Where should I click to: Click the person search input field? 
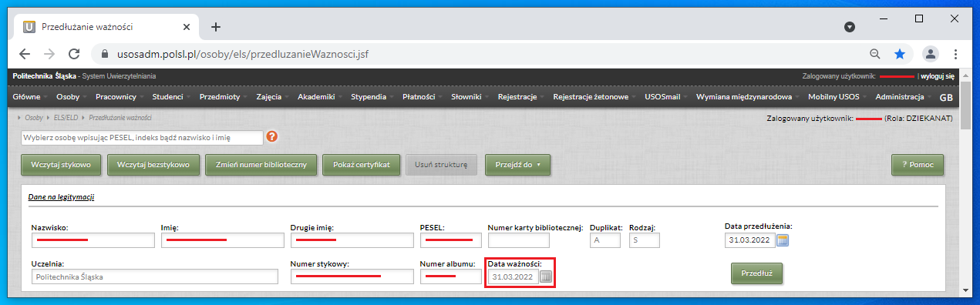pyautogui.click(x=142, y=137)
